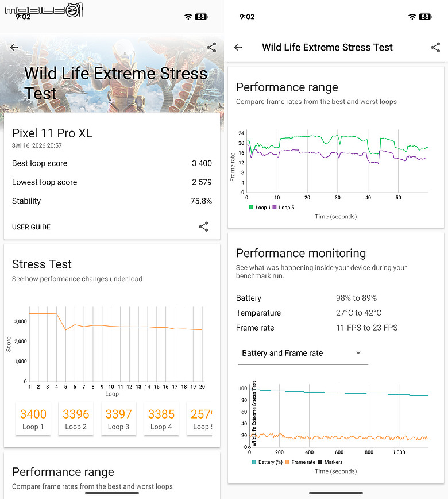The height and width of the screenshot is (499, 448).
Task: Tap gesture navigation bar on left screen
Action: 112,493
